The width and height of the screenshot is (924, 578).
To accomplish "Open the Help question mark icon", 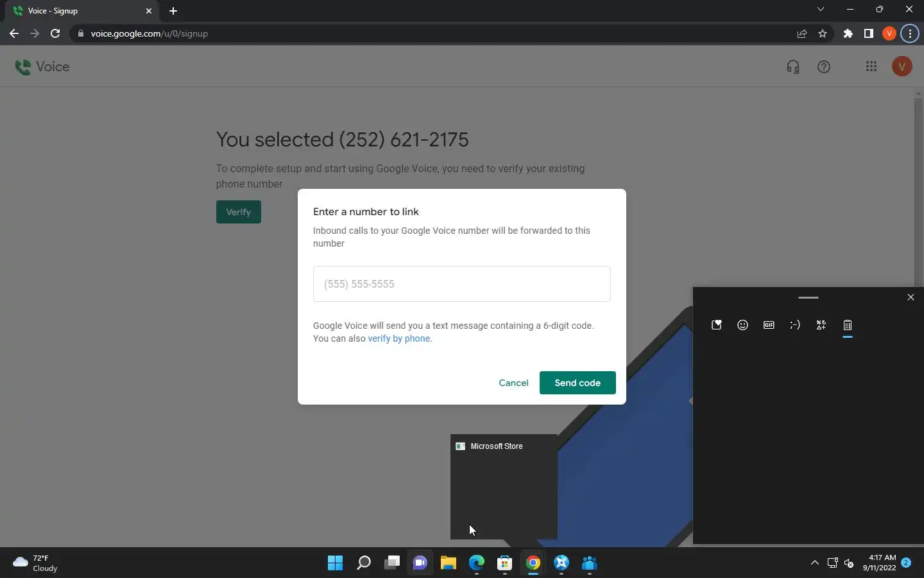I will 824,67.
